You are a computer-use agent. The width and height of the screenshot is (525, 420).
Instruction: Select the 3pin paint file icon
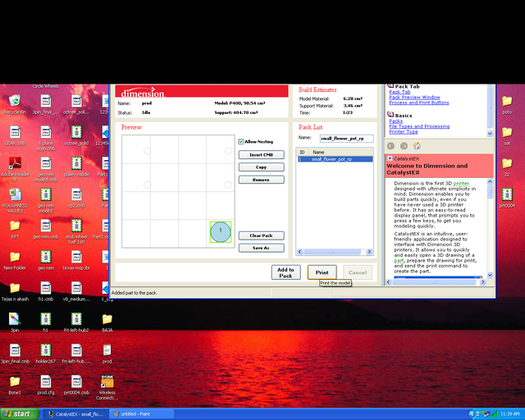[15, 323]
